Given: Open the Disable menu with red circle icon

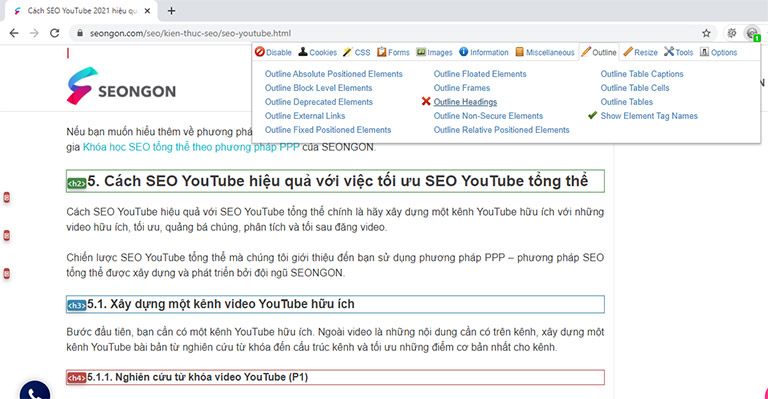Looking at the screenshot, I should tap(273, 52).
